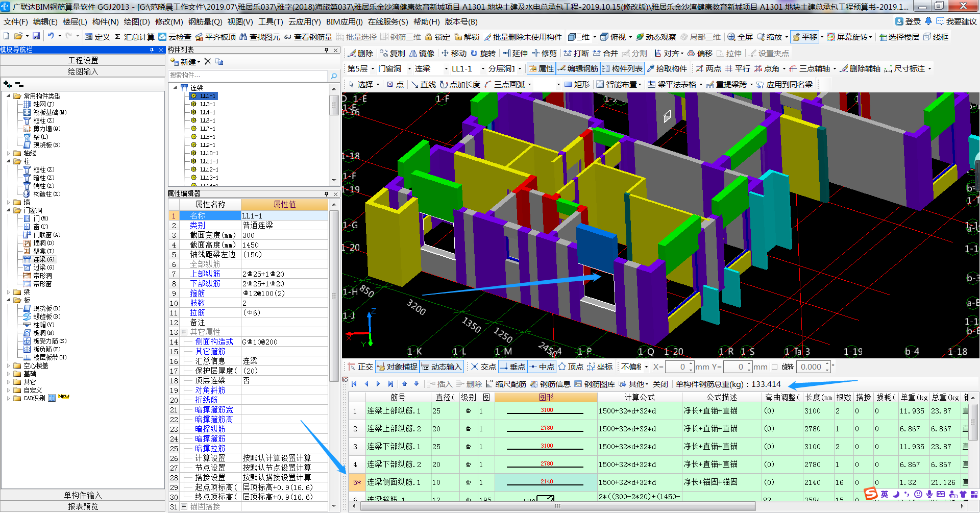Click the 偏移 offset tool
Image resolution: width=980 pixels, height=513 pixels.
coord(700,53)
